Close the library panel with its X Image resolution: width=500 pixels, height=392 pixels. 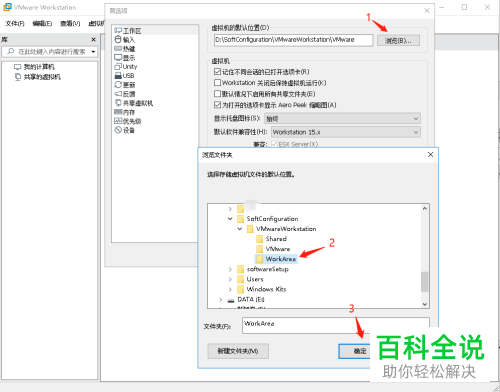point(93,40)
